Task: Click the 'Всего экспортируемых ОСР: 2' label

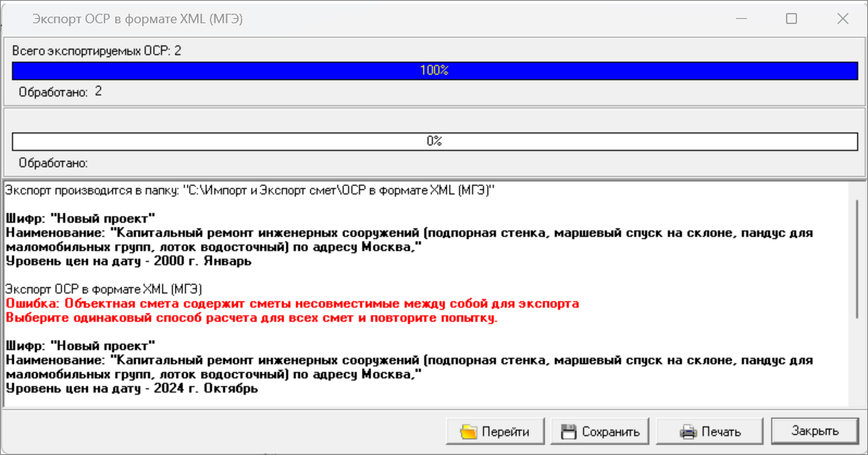Action: pyautogui.click(x=96, y=51)
